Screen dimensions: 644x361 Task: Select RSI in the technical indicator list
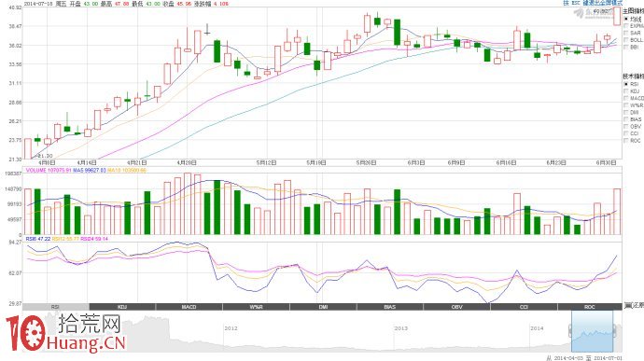[x=626, y=84]
